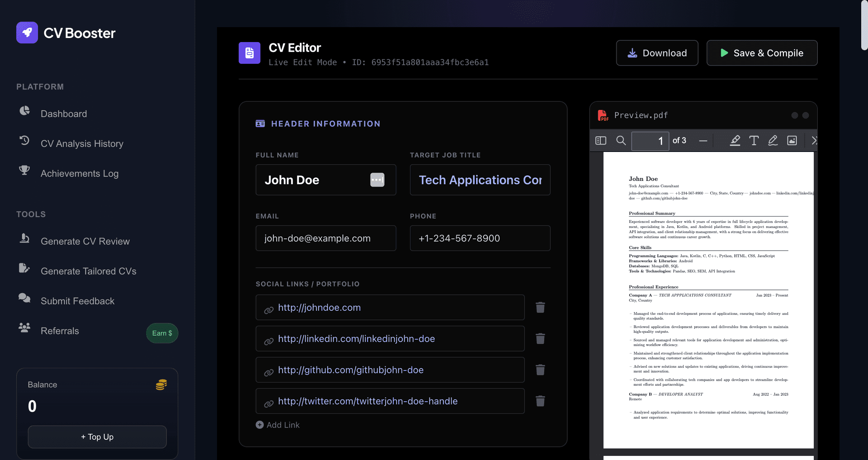Open search in the PDF preview

click(621, 141)
